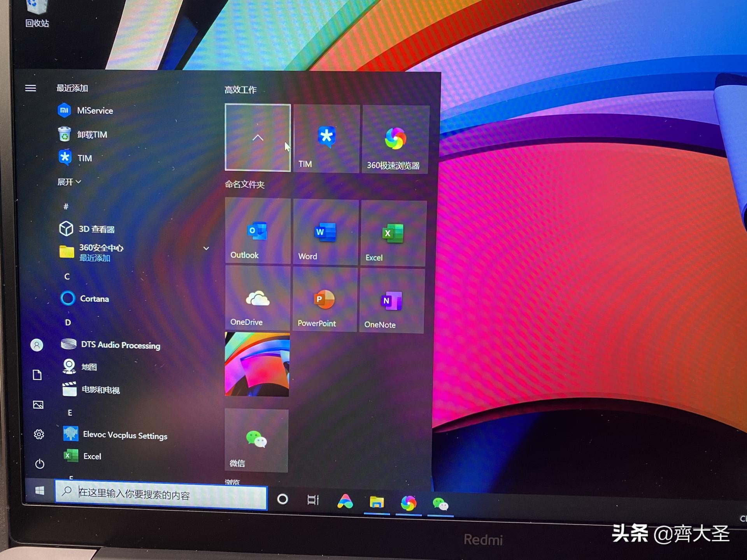Toggle the hamburger menu in Start
This screenshot has width=747, height=560.
pos(30,88)
